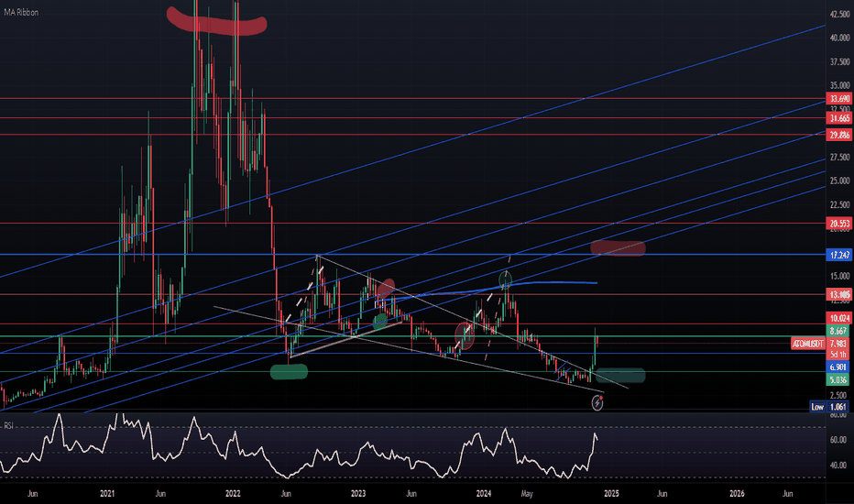Screen dimensions: 854x504
Task: Click the ATOMUSDT symbol price label
Action: pyautogui.click(x=807, y=344)
